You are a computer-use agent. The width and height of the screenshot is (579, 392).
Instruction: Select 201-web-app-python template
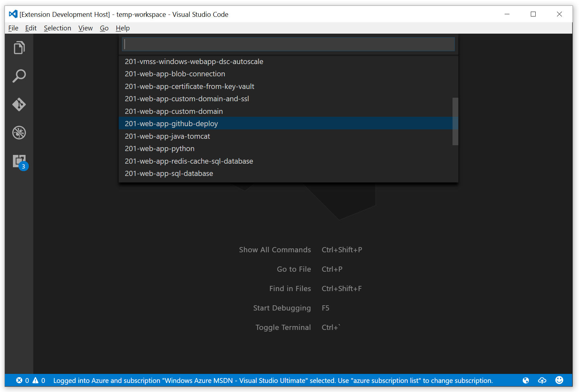(285, 148)
